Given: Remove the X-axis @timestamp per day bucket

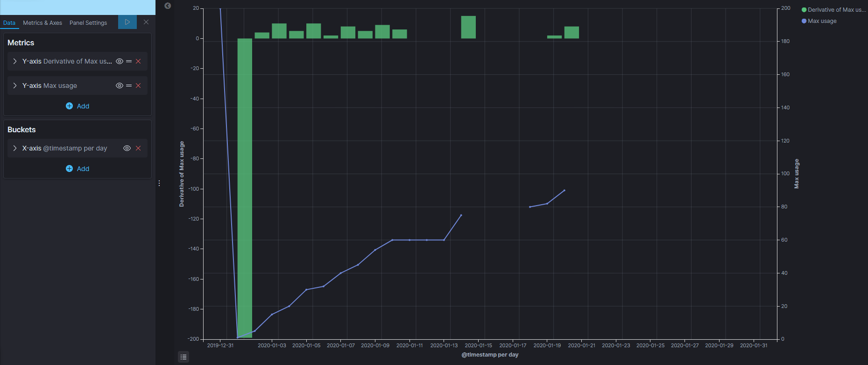Looking at the screenshot, I should tap(138, 148).
